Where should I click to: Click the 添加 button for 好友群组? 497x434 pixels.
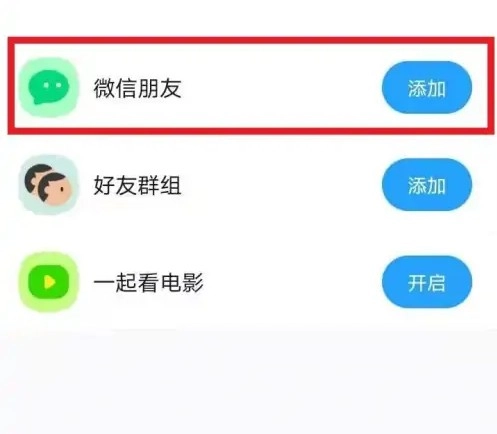click(427, 184)
